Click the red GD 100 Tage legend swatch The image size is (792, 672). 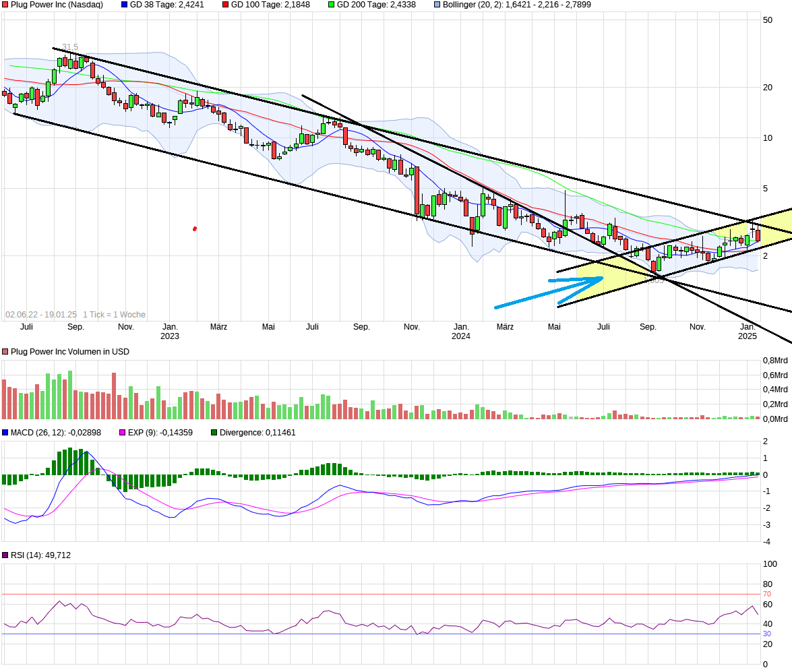[x=225, y=5]
